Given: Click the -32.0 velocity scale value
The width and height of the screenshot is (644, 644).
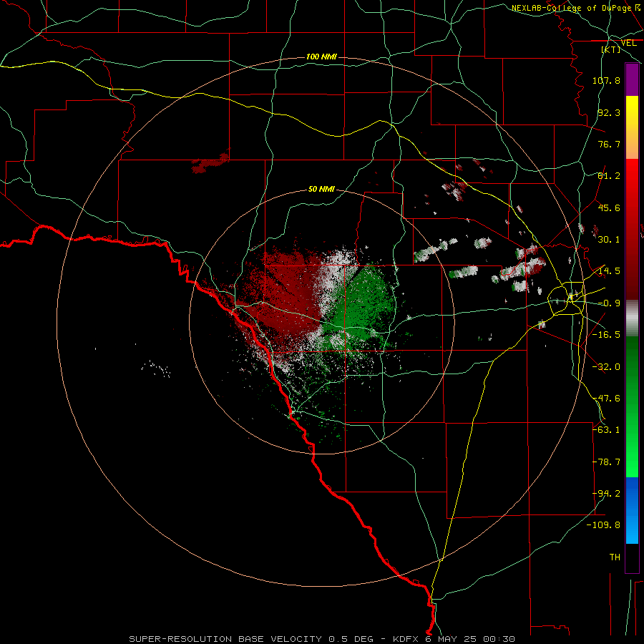Looking at the screenshot, I should pyautogui.click(x=606, y=367).
